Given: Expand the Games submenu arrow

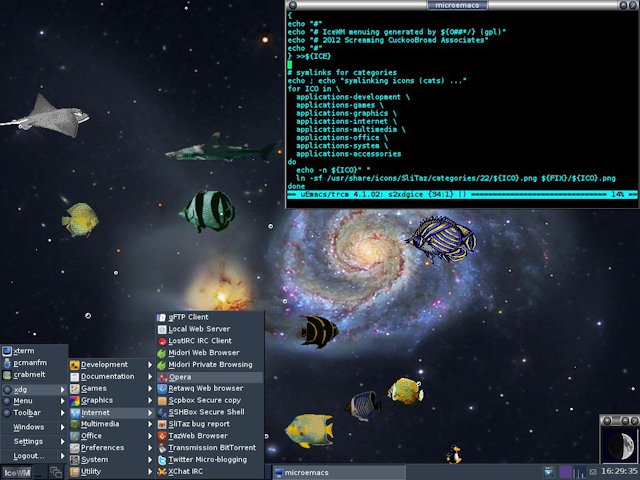Looking at the screenshot, I should point(150,389).
